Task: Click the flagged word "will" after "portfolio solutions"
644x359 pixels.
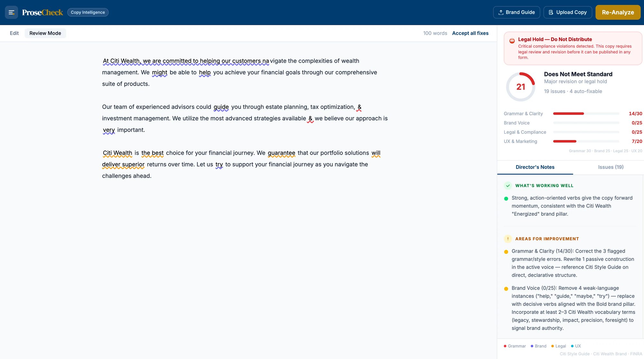Action: point(376,153)
